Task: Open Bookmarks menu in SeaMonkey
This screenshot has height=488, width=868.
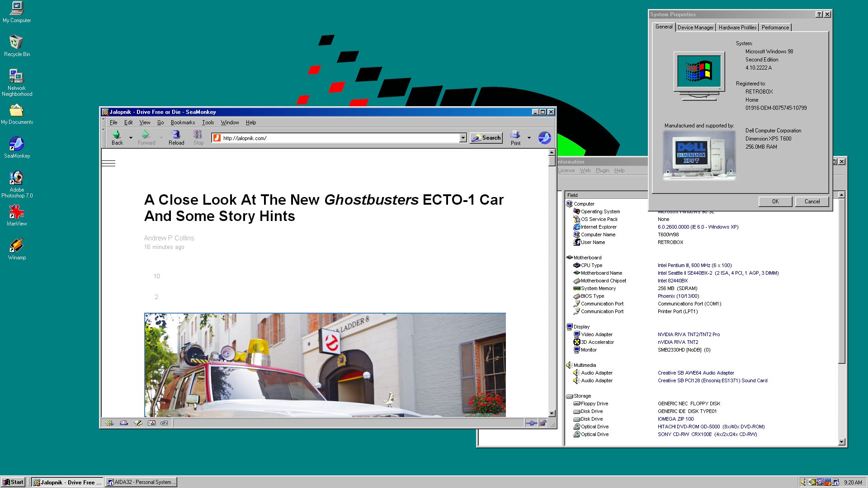Action: pos(183,122)
